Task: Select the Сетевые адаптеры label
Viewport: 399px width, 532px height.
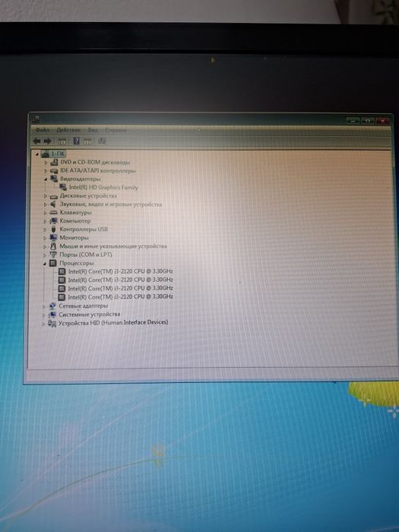Action: pos(83,306)
